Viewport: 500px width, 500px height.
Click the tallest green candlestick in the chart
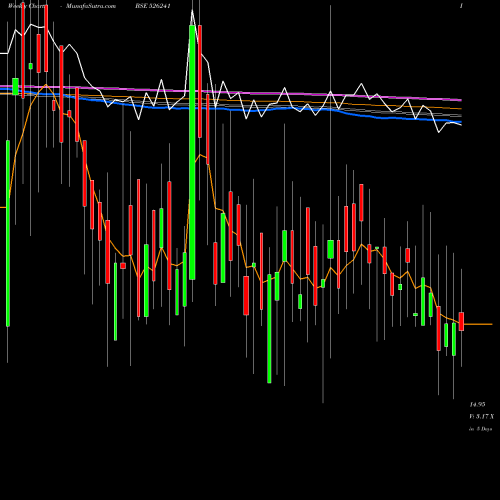click(x=192, y=152)
